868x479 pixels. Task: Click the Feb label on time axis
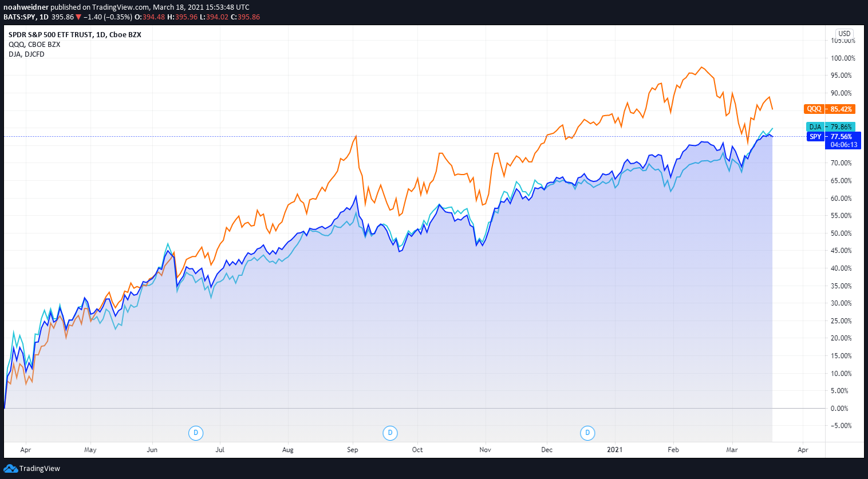[x=673, y=450]
